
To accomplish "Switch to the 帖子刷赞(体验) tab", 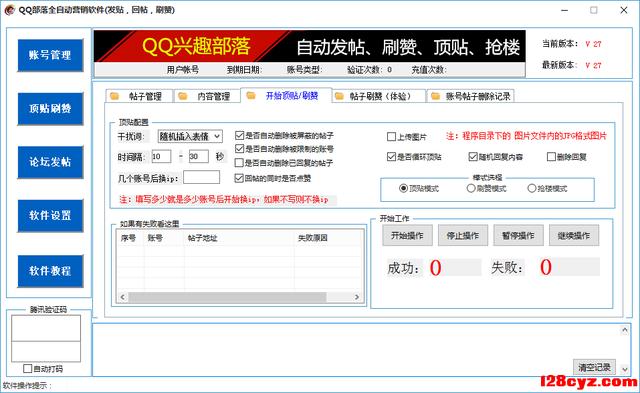I will 379,96.
